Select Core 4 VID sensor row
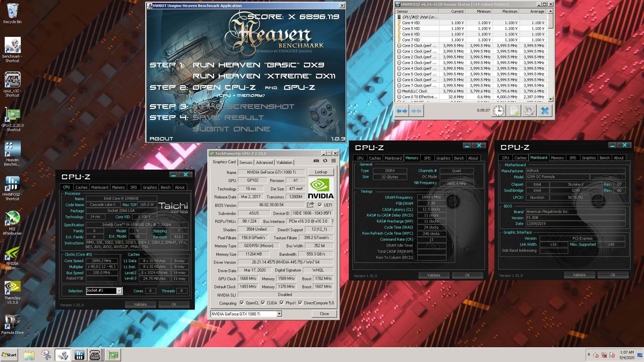The height and width of the screenshot is (362, 644). click(471, 23)
